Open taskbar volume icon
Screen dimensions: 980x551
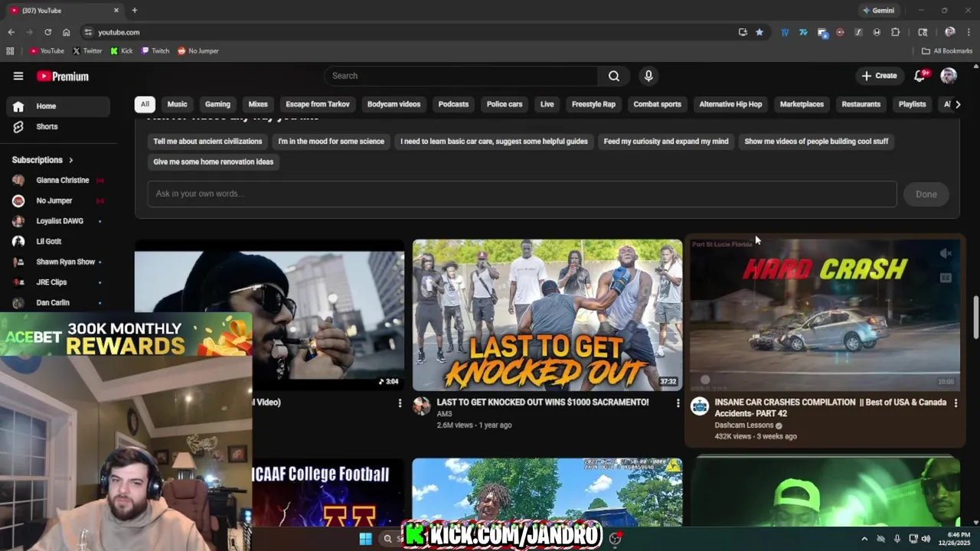coord(926,539)
